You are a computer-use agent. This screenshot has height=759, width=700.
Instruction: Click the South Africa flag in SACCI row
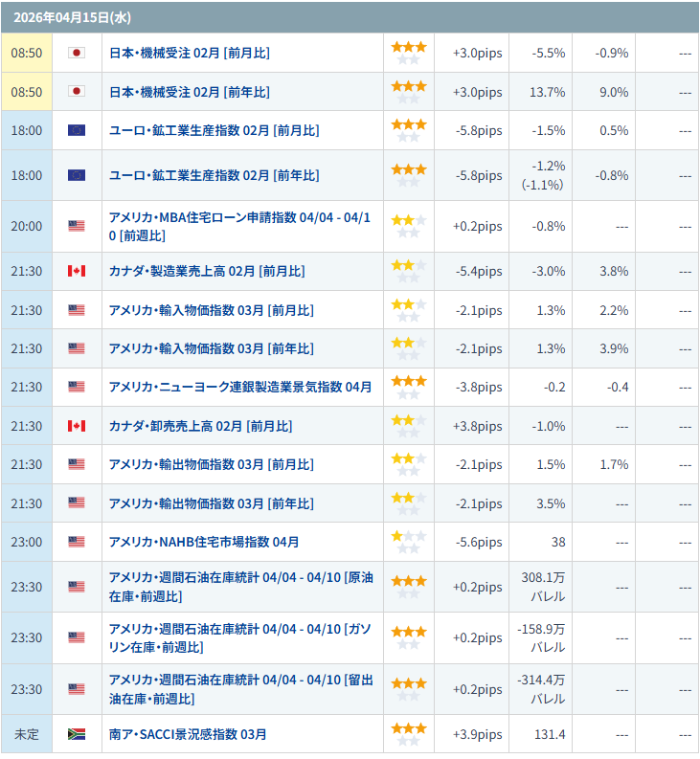click(77, 734)
